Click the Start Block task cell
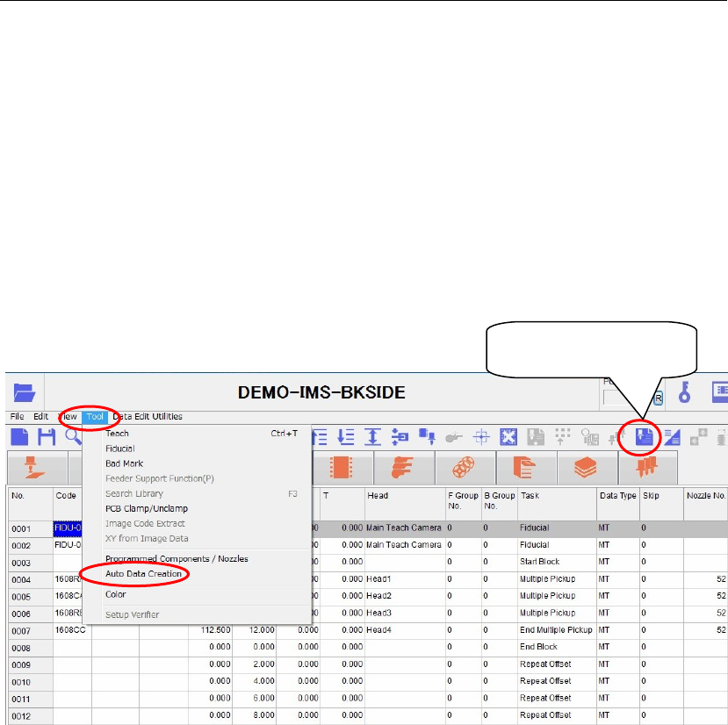728x725 pixels. click(x=557, y=562)
